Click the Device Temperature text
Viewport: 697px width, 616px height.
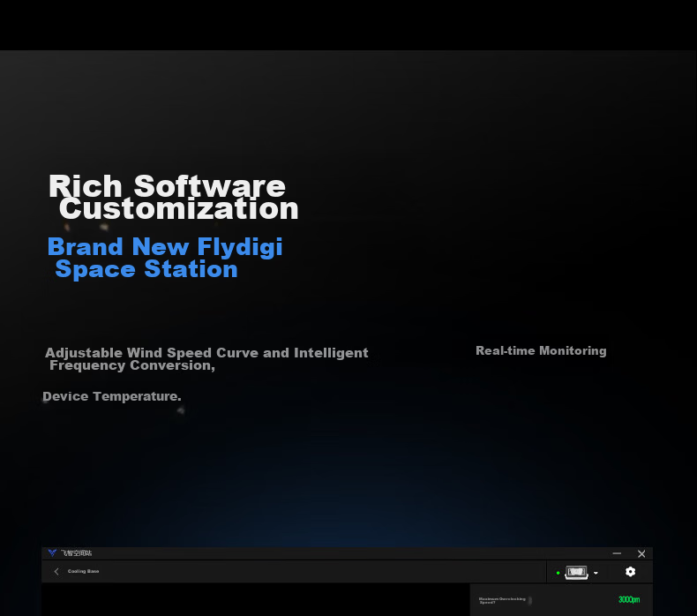tap(111, 396)
